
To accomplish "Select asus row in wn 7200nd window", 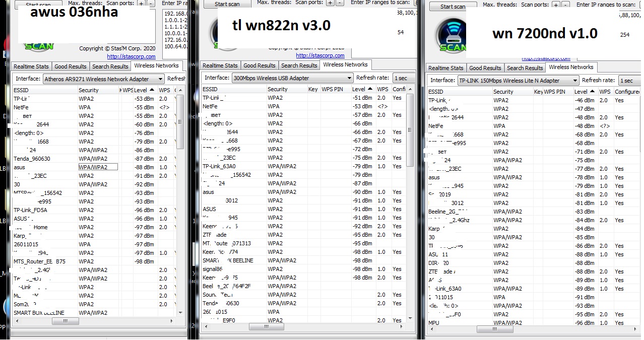I will coord(534,177).
